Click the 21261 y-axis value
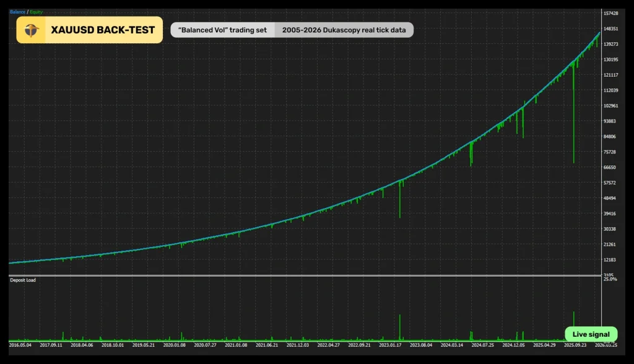 point(609,245)
